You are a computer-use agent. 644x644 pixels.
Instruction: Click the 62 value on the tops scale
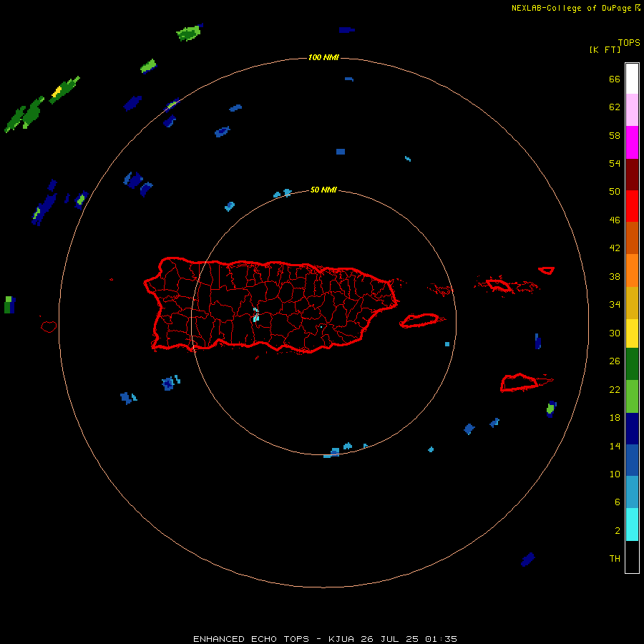pos(615,107)
